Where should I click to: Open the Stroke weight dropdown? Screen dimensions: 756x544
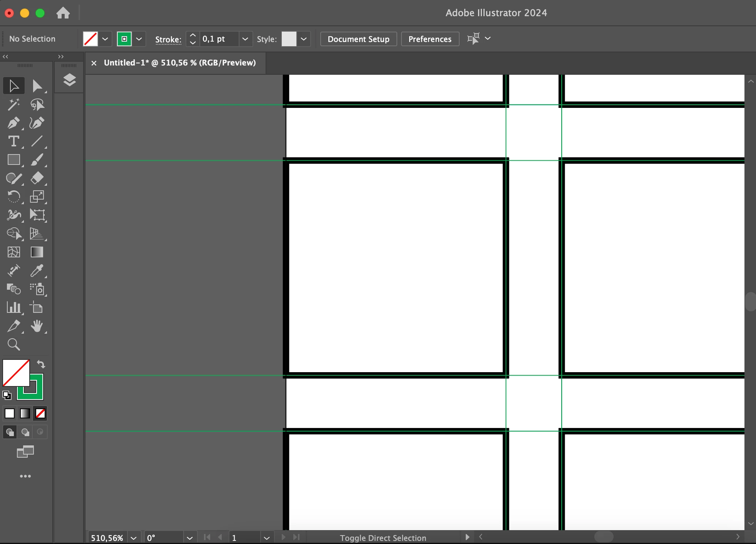click(245, 39)
